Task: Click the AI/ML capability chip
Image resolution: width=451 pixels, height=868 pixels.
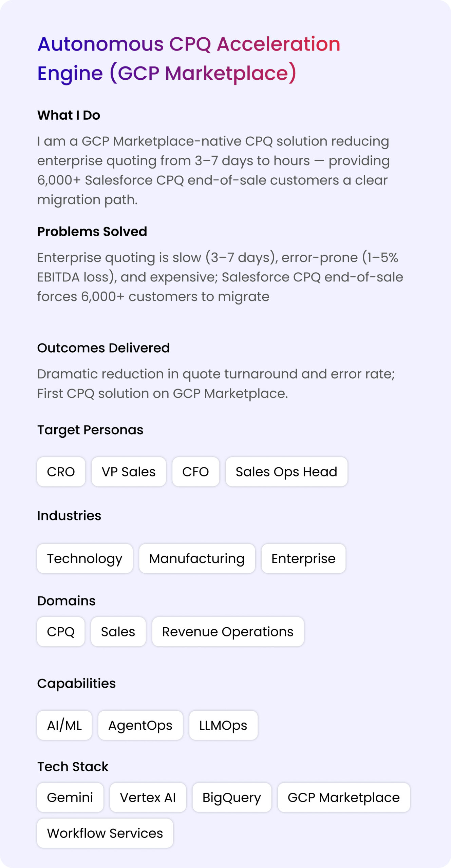Action: pyautogui.click(x=64, y=725)
